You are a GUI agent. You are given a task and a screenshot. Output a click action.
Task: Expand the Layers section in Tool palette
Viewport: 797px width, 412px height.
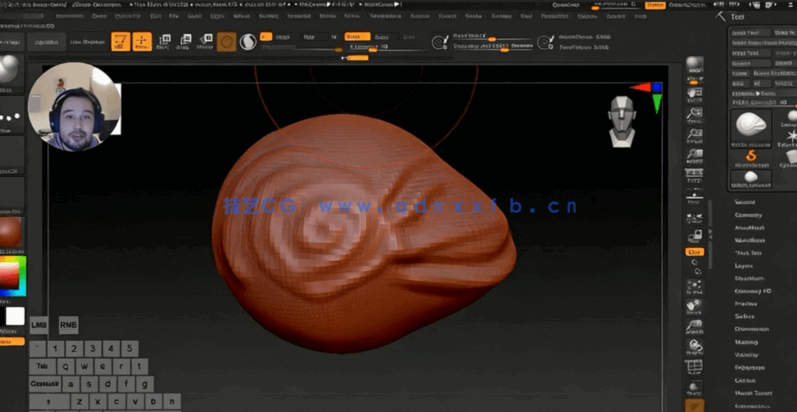[744, 266]
